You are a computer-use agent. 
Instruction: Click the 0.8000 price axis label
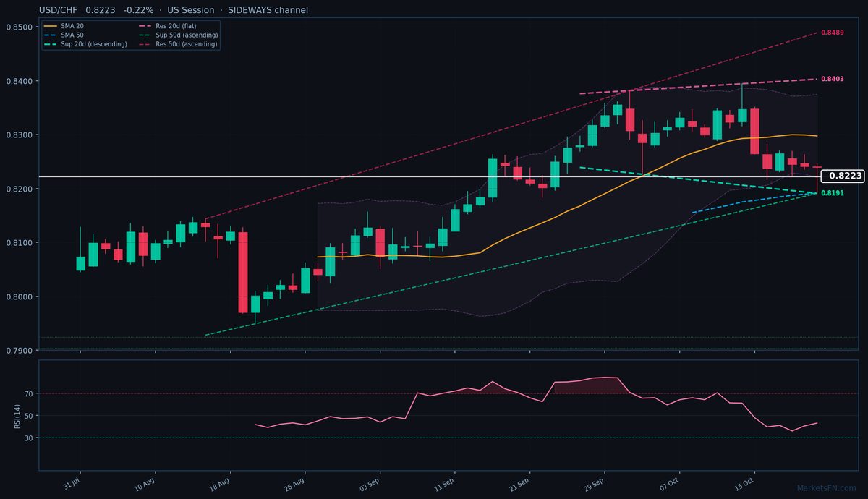[x=18, y=297]
